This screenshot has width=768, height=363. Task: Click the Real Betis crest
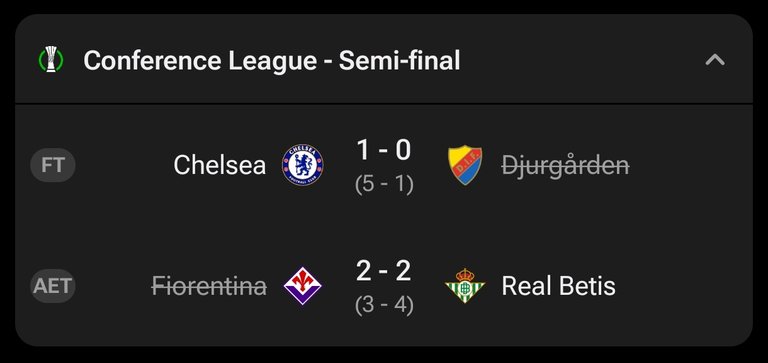coord(465,286)
